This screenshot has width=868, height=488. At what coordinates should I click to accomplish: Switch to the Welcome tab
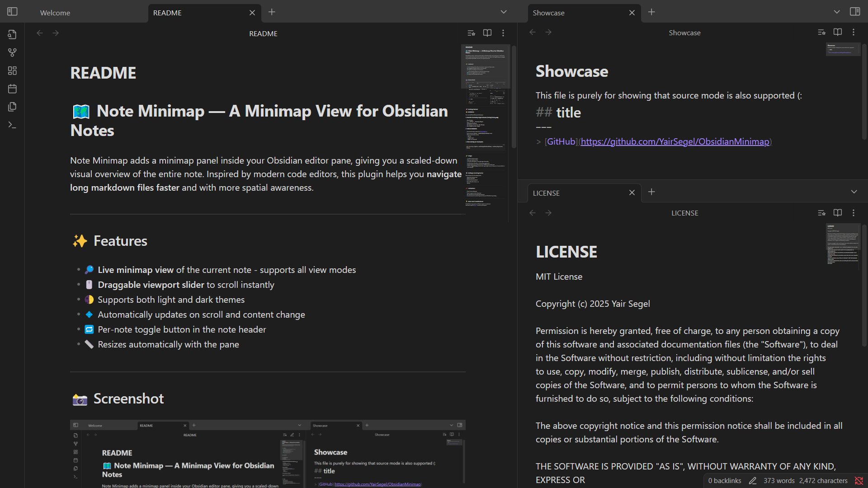point(54,13)
